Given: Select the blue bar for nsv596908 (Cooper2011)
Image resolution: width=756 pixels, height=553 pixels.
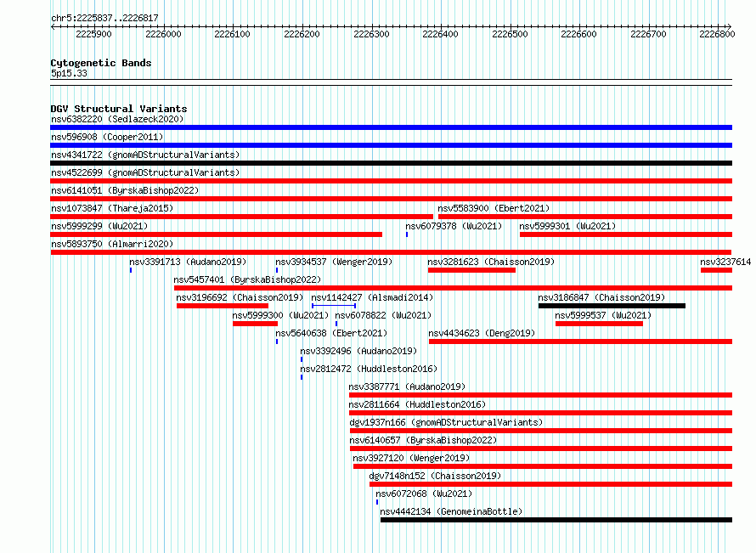Looking at the screenshot, I should pyautogui.click(x=391, y=145).
